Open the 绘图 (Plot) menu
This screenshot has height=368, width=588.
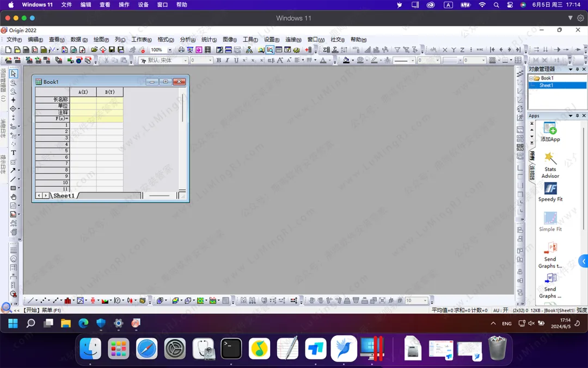[101, 40]
